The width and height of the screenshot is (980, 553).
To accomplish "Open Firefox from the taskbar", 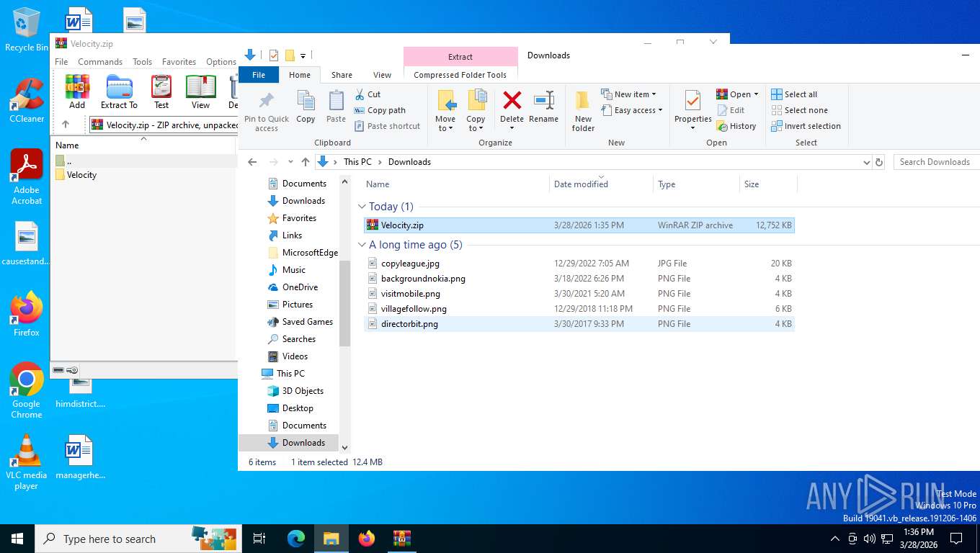I will click(x=367, y=538).
